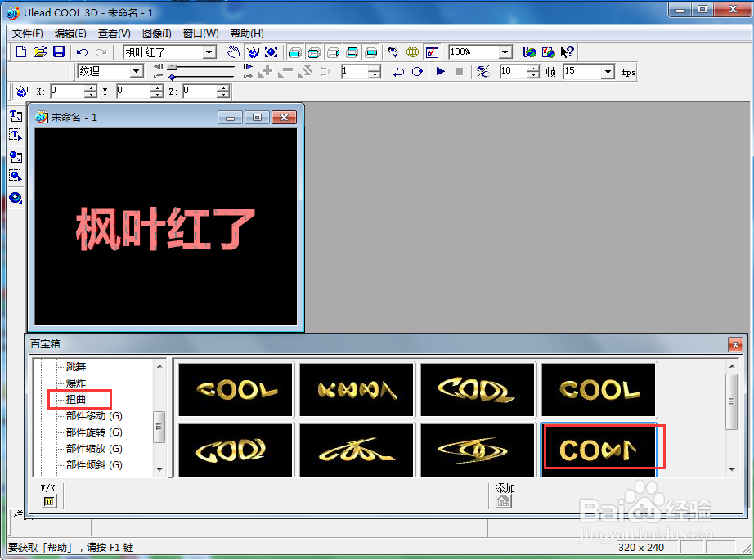Click the upper timeline slider handle
Image resolution: width=754 pixels, height=560 pixels.
click(173, 67)
